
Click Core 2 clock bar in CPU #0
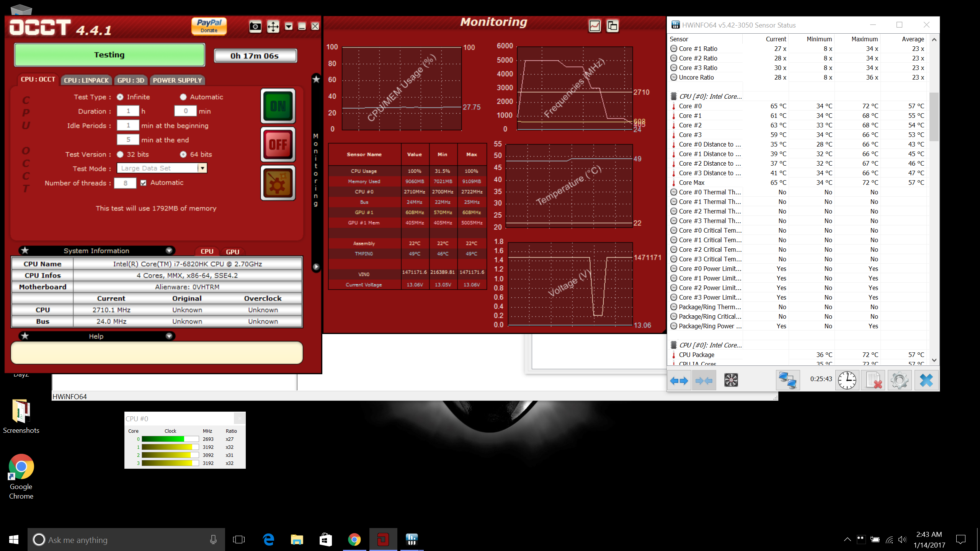(x=170, y=455)
